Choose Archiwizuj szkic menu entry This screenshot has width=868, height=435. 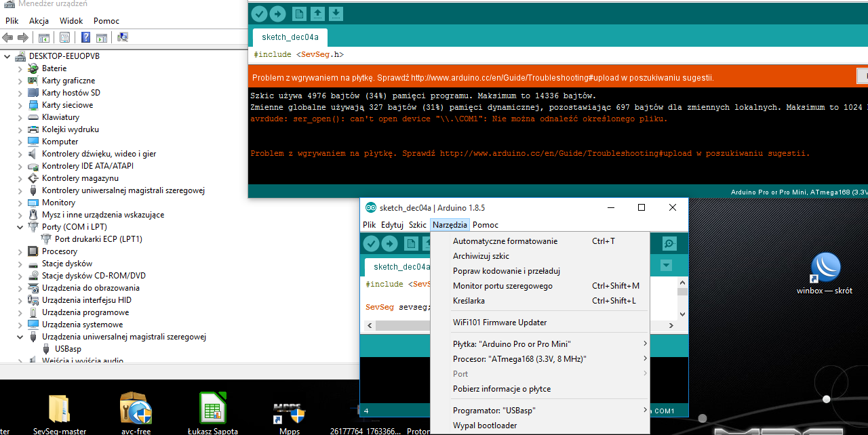tap(540, 256)
